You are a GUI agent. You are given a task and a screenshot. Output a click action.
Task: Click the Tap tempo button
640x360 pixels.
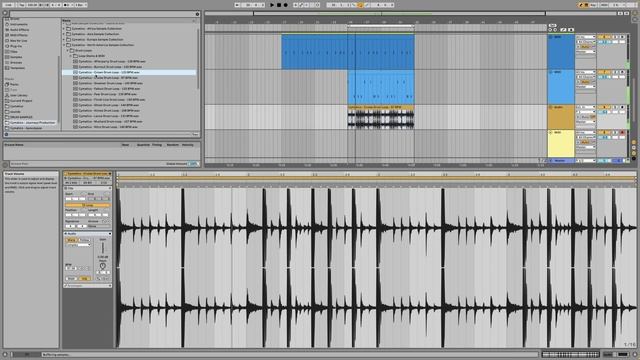coord(22,5)
